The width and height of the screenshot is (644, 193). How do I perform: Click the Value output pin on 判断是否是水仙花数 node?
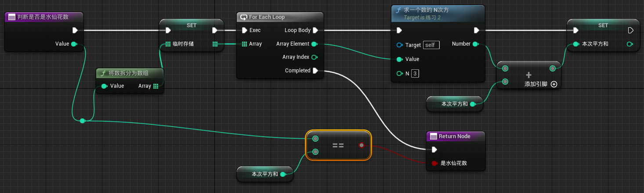point(74,44)
